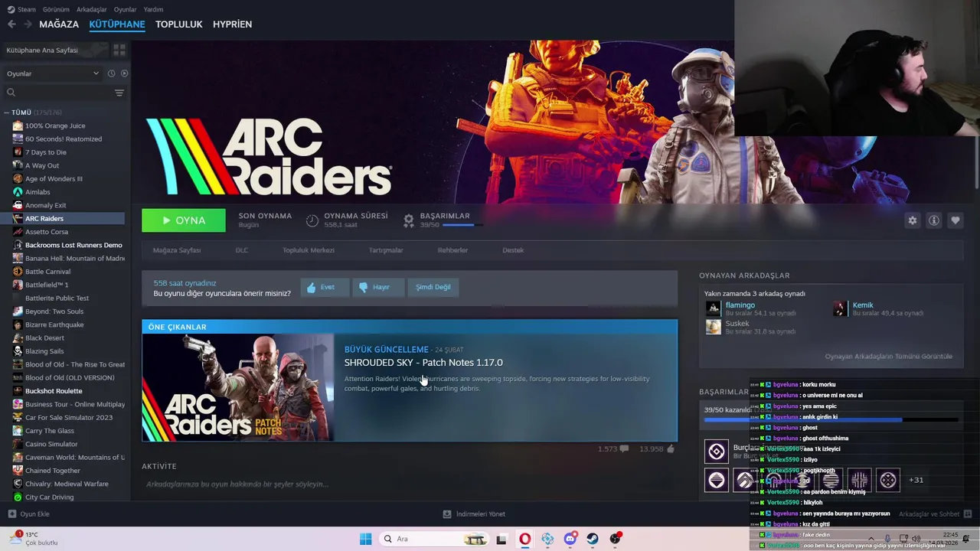
Task: Go to MAĞAZA tab
Action: point(59,24)
